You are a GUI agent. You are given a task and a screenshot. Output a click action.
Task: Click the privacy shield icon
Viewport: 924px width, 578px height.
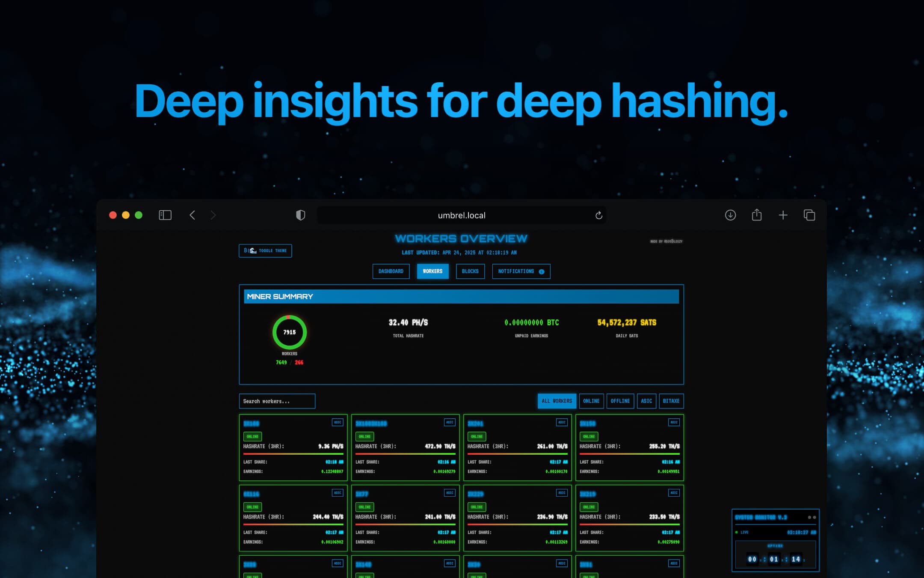pyautogui.click(x=301, y=215)
